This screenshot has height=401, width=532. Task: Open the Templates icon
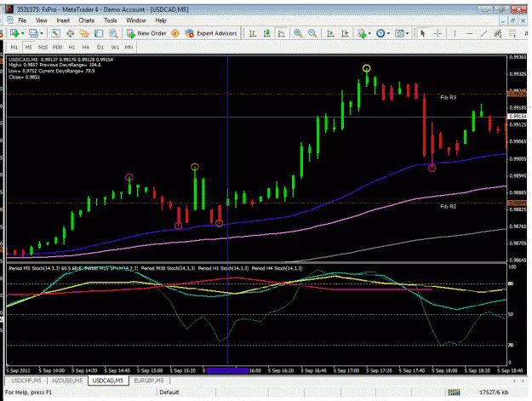(400, 33)
